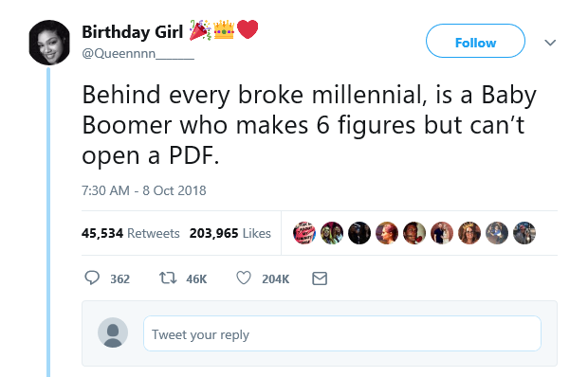
Task: Click the 46K retweet count
Action: coord(196,278)
